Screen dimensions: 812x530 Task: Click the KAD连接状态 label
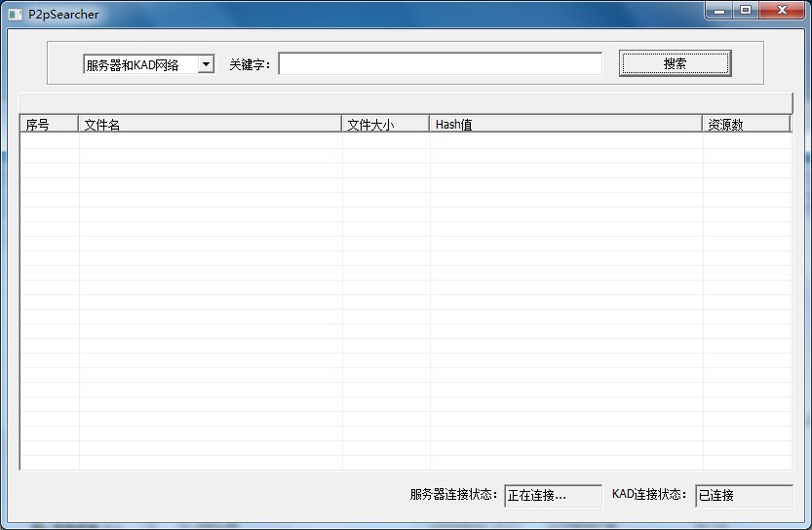650,495
